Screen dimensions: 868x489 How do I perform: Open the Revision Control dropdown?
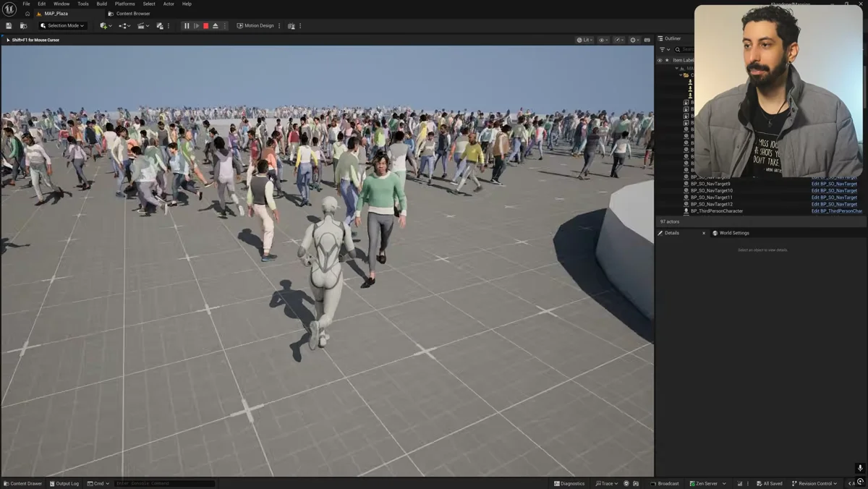click(814, 483)
